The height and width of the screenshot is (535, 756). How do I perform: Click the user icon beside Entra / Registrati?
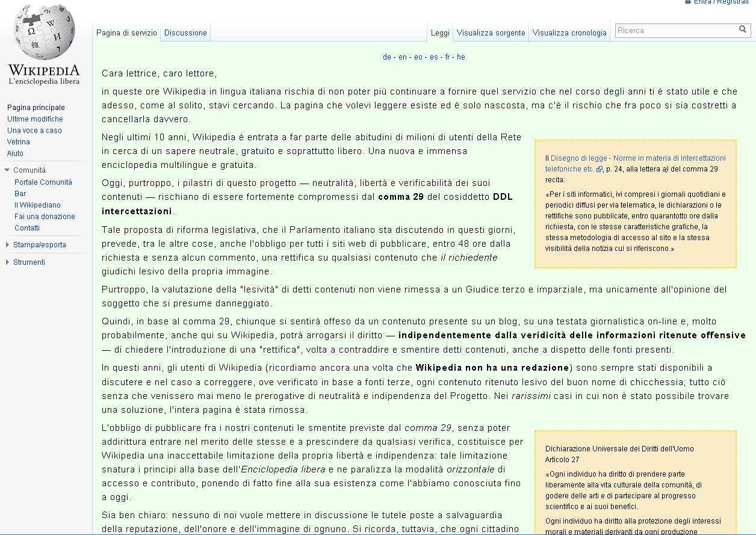[688, 2]
